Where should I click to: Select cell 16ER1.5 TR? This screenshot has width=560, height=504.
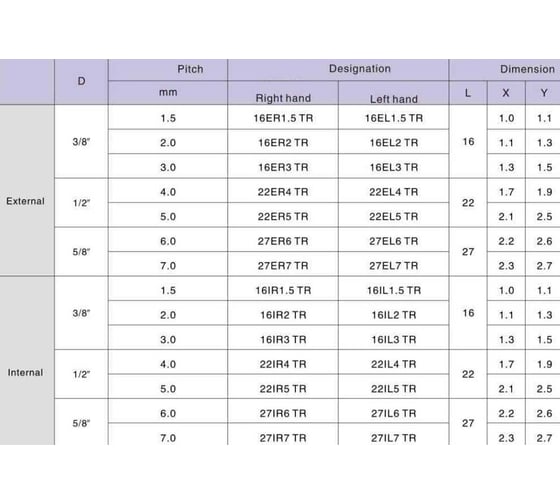point(283,118)
